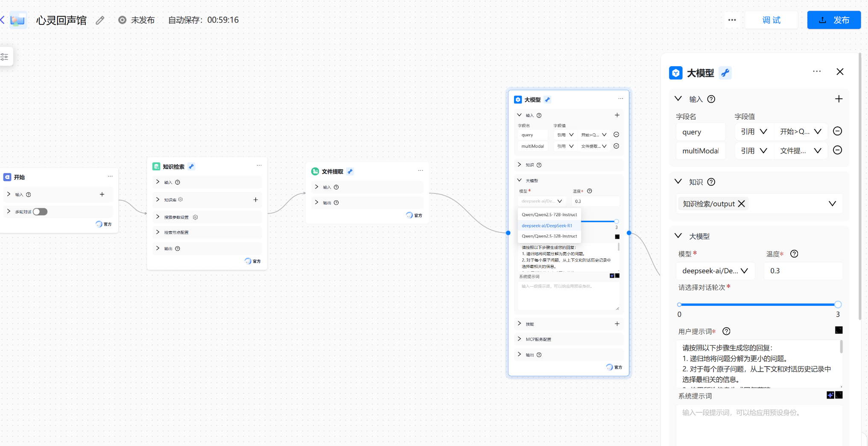Add input field in 大模型 canvas node
Screen dimensions: 868x446
617,115
